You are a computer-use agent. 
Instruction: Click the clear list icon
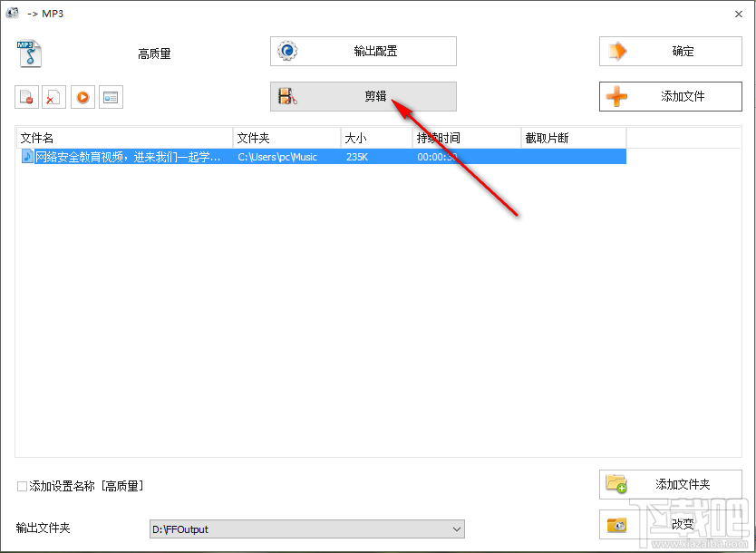54,97
